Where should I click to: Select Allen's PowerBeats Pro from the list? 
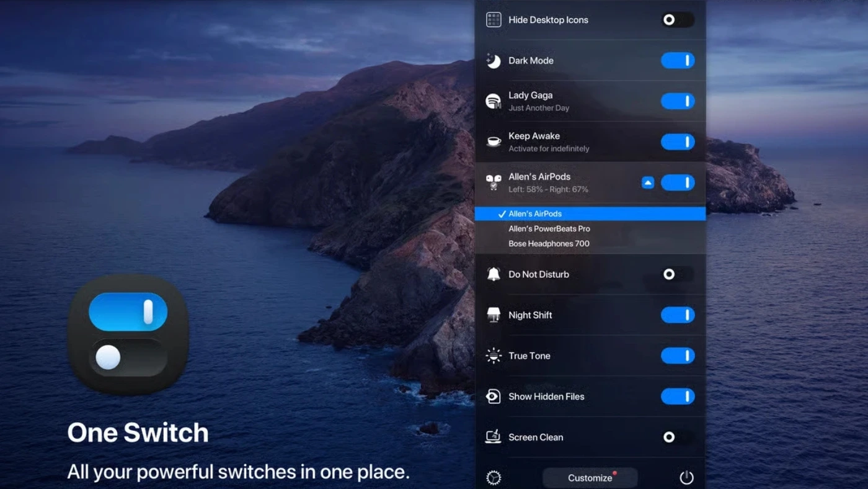[x=549, y=229]
